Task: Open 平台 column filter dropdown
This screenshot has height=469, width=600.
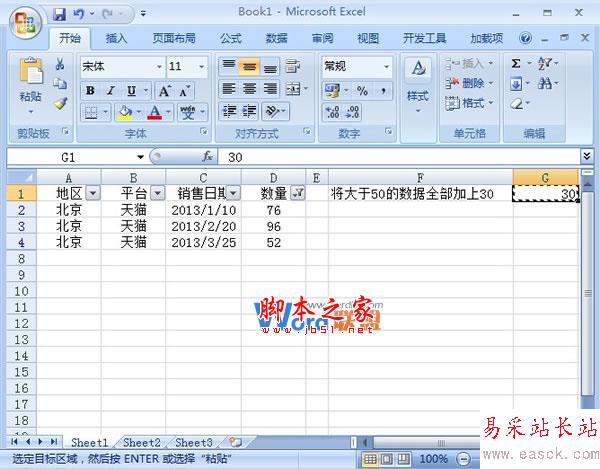Action: (158, 194)
